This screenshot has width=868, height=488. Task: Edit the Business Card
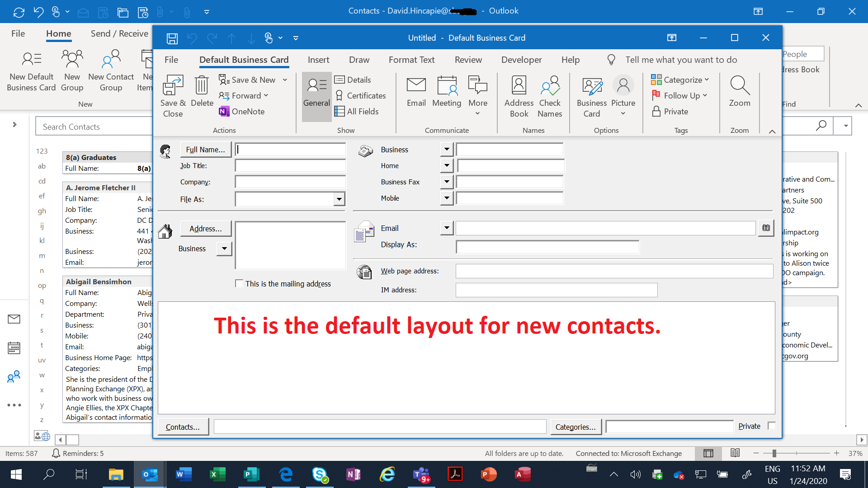click(x=592, y=96)
